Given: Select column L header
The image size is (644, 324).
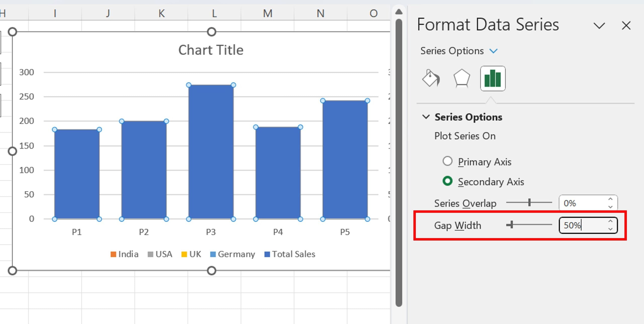Looking at the screenshot, I should 214,13.
